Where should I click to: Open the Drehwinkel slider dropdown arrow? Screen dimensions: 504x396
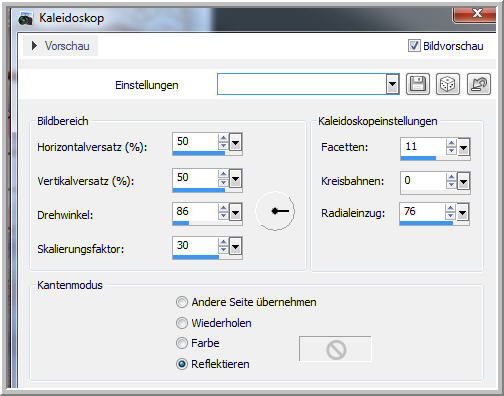click(235, 213)
